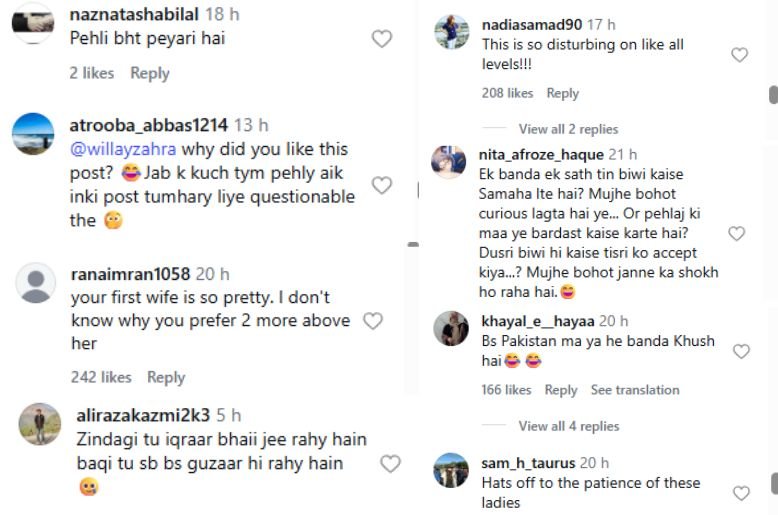
Task: Heart atrooba_abbas1214's comment
Action: (381, 185)
